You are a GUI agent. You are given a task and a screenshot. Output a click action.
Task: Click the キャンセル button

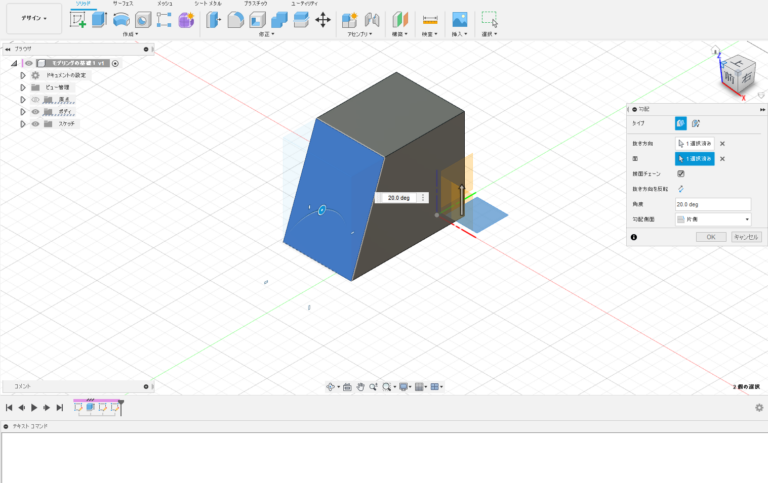click(746, 237)
